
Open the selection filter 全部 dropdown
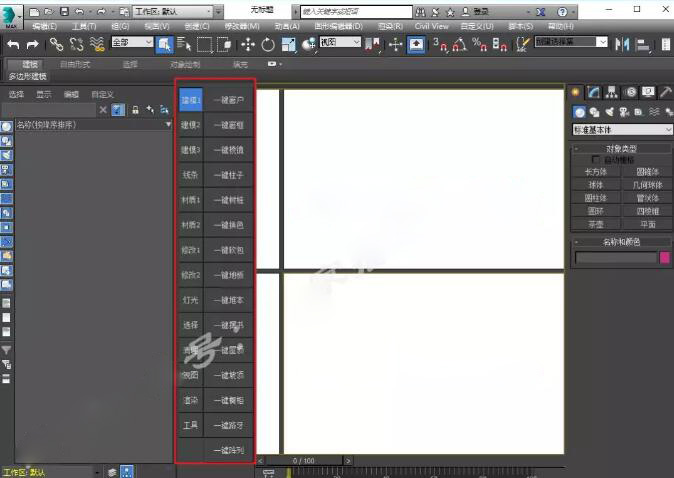point(132,42)
